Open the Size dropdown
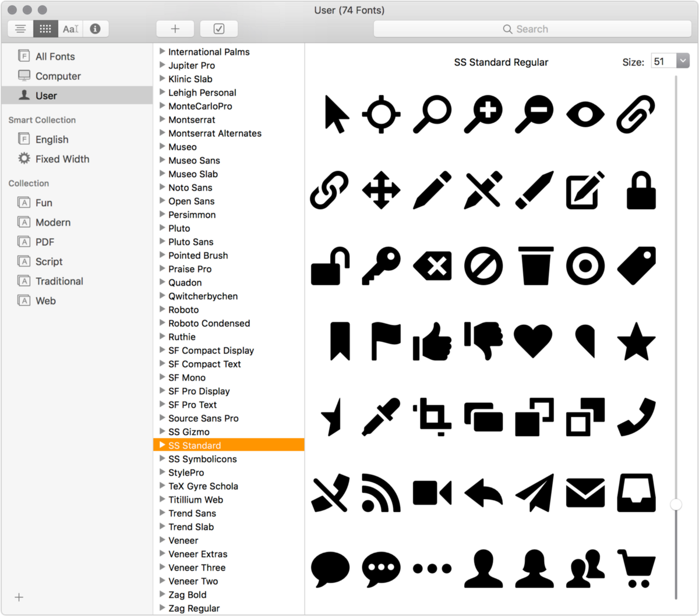Image resolution: width=699 pixels, height=616 pixels. click(683, 60)
